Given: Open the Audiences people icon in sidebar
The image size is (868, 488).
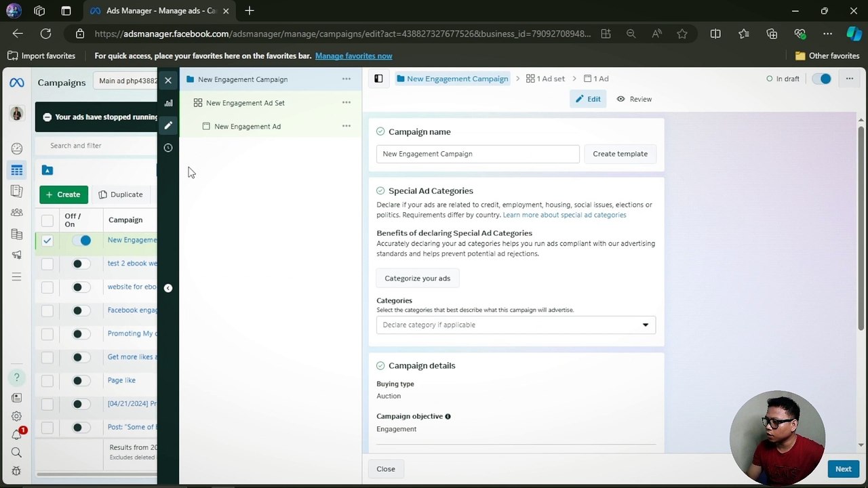Looking at the screenshot, I should coord(17,212).
